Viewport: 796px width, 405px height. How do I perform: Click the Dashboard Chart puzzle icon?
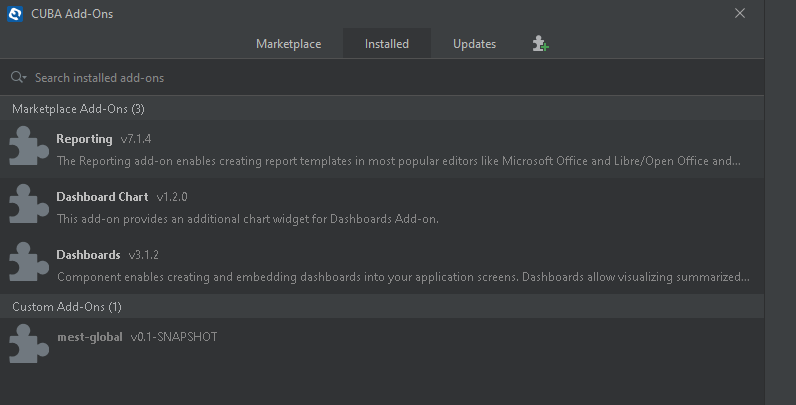coord(29,204)
